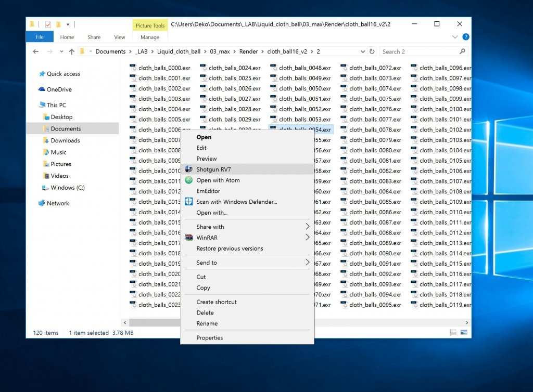Click the WinRAR icon in context menu
The image size is (533, 392).
pyautogui.click(x=188, y=238)
